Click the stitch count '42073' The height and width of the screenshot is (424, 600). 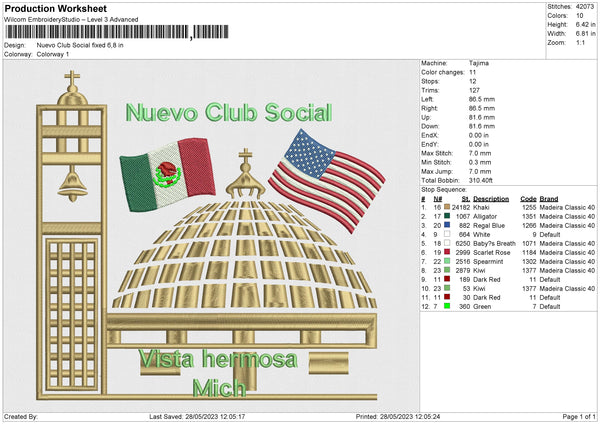tap(585, 7)
